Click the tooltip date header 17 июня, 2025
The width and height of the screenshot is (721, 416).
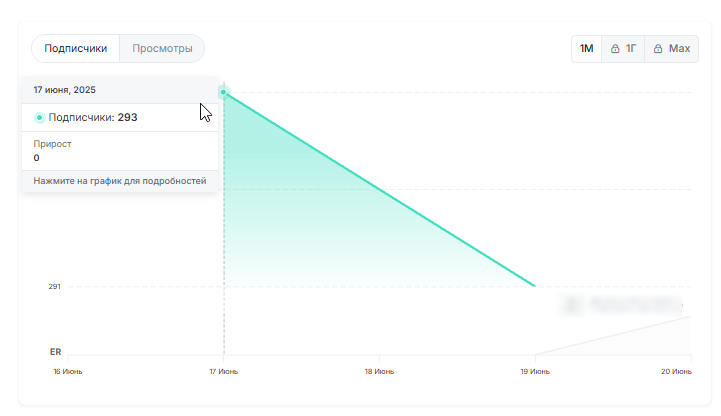[x=65, y=89]
